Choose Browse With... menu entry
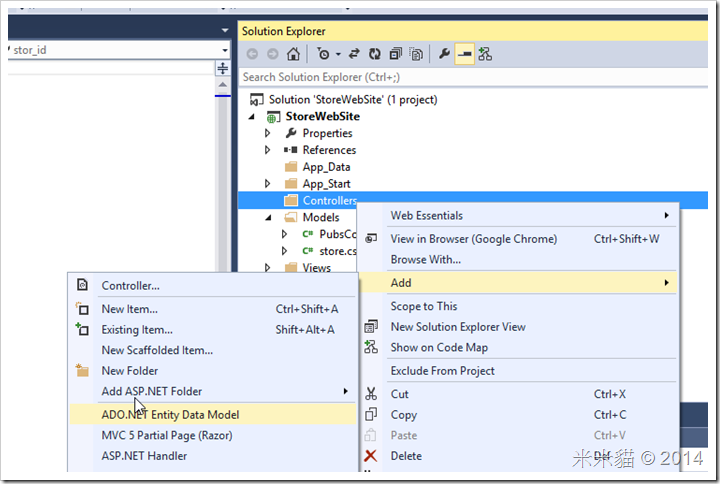 (518, 259)
